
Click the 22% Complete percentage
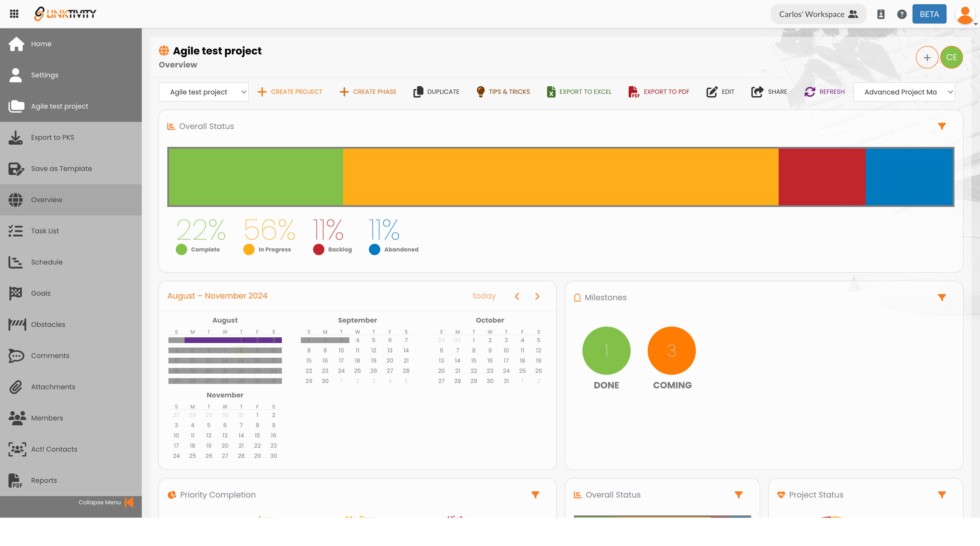[201, 230]
